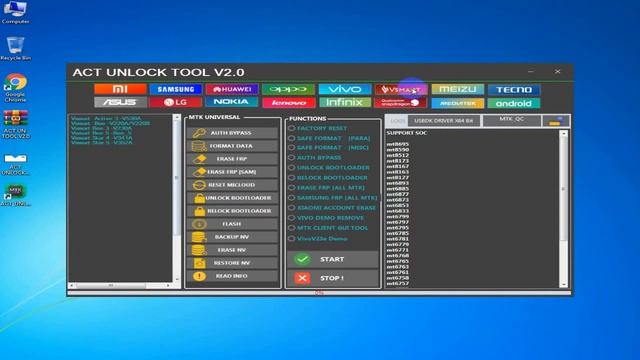Click the device list horizontal scrollbar
640x360 pixels.
point(120,285)
